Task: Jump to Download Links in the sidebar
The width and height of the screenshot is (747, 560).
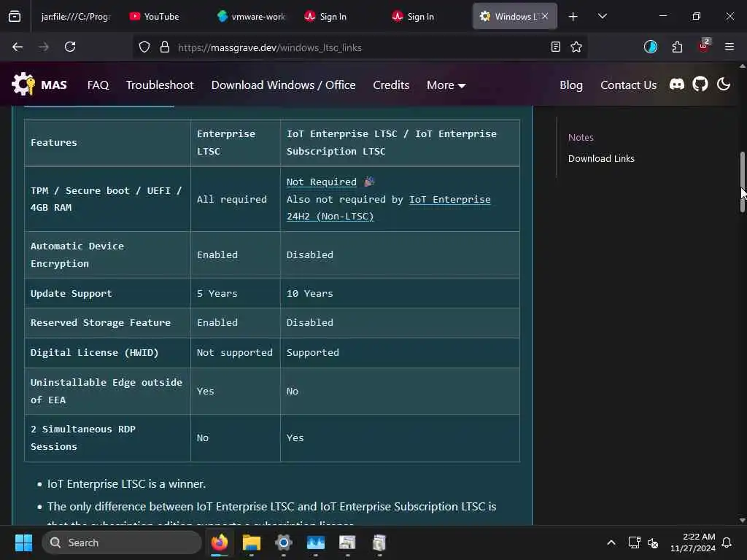Action: (601, 158)
